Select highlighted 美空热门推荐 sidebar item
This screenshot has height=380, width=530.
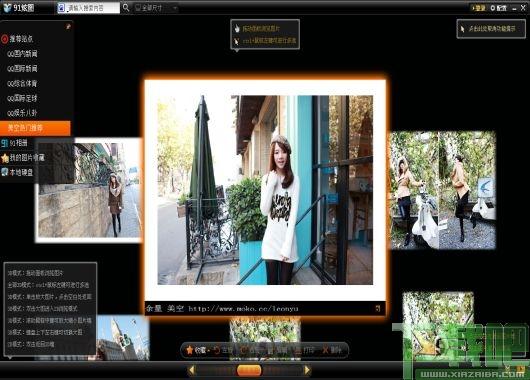[35, 128]
